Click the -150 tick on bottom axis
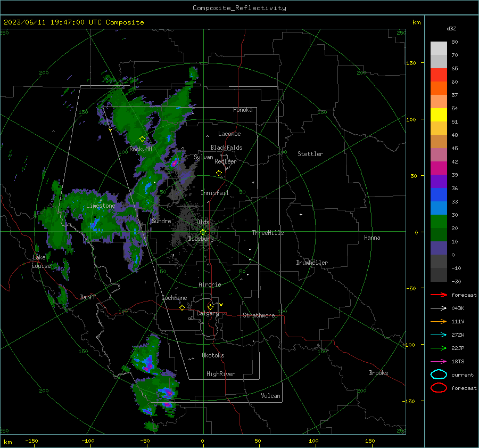 coord(31,441)
